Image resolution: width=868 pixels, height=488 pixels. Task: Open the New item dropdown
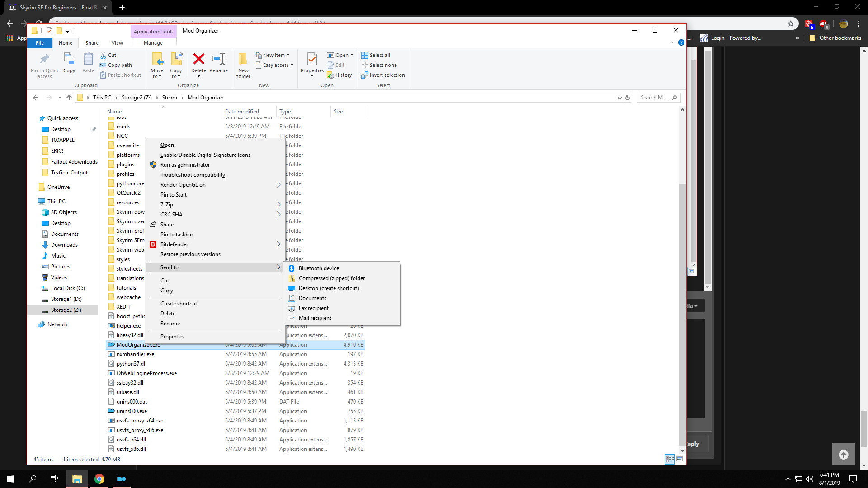pos(272,55)
